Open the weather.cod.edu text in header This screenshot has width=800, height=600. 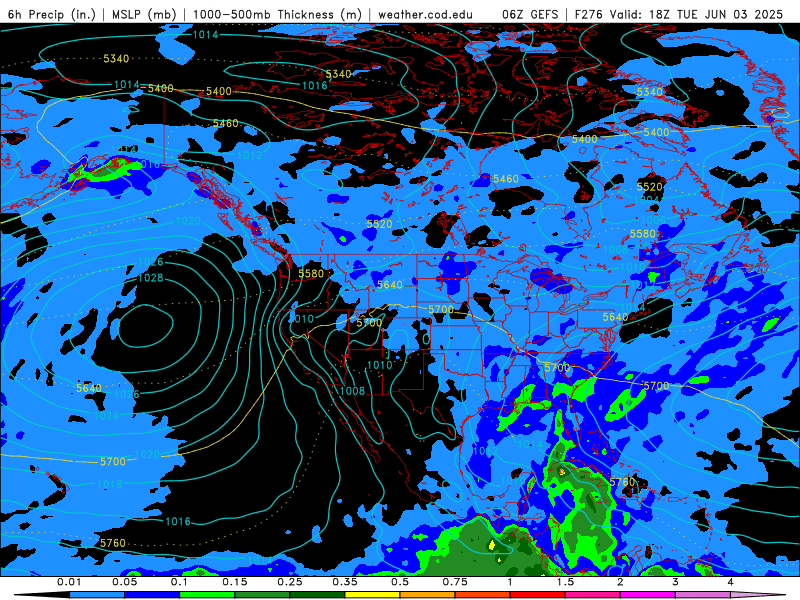pyautogui.click(x=425, y=15)
